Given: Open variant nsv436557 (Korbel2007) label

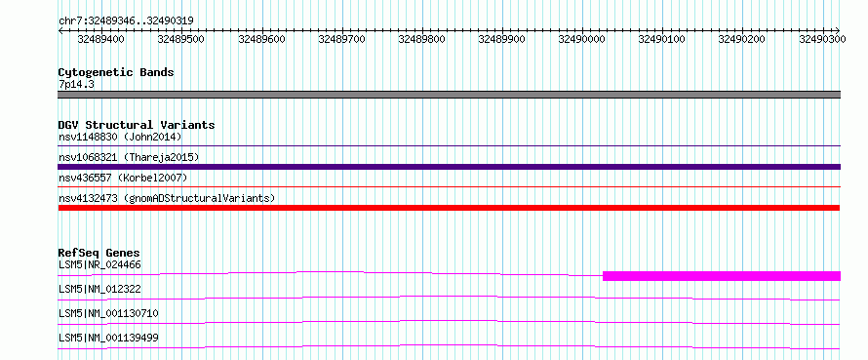Looking at the screenshot, I should click(123, 178).
